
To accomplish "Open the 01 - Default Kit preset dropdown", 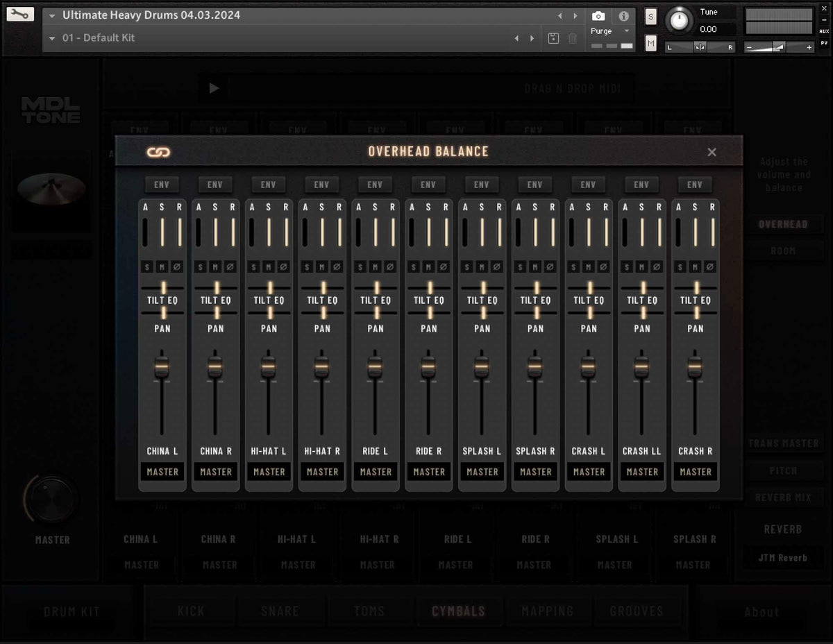I will click(x=52, y=38).
